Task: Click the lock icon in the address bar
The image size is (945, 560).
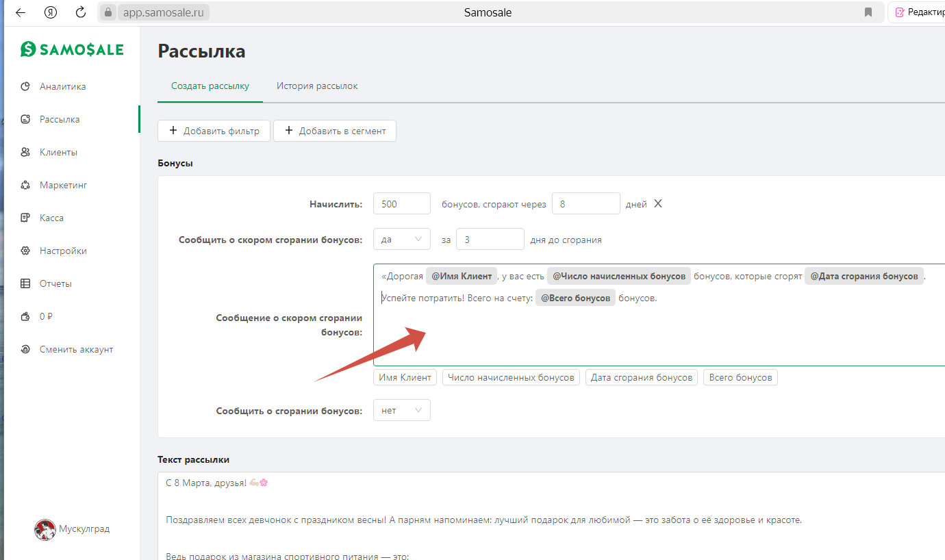Action: click(x=107, y=12)
